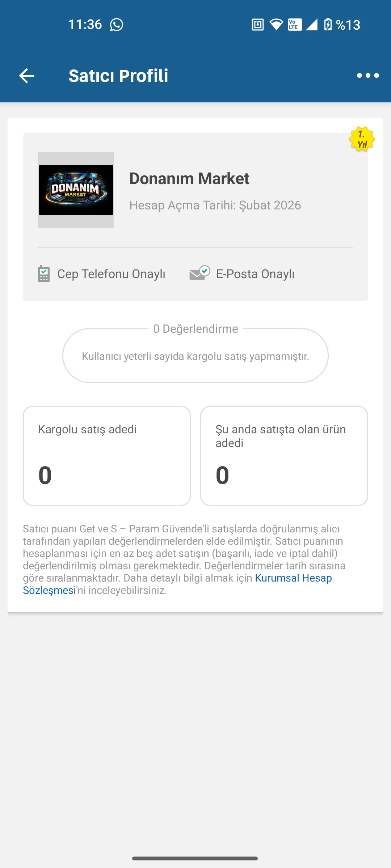Tap the Donanım Market logo thumbnail
The height and width of the screenshot is (868, 391).
[x=76, y=190]
